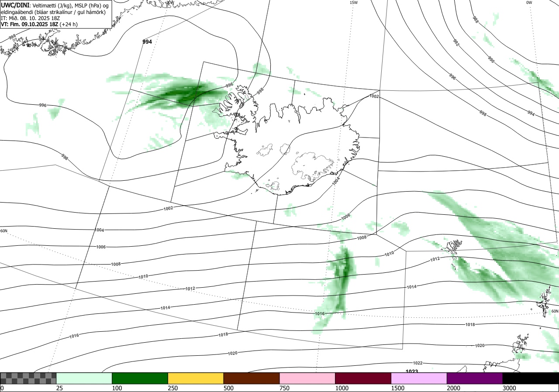Click the dark green 100–250 legend swatch
This screenshot has width=559, height=392.
(140, 378)
